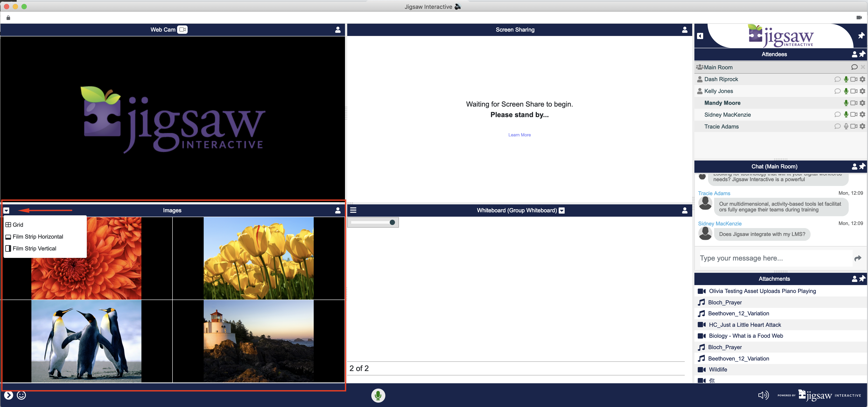Collapse the right side panel arrow
Image resolution: width=868 pixels, height=407 pixels.
click(x=700, y=36)
